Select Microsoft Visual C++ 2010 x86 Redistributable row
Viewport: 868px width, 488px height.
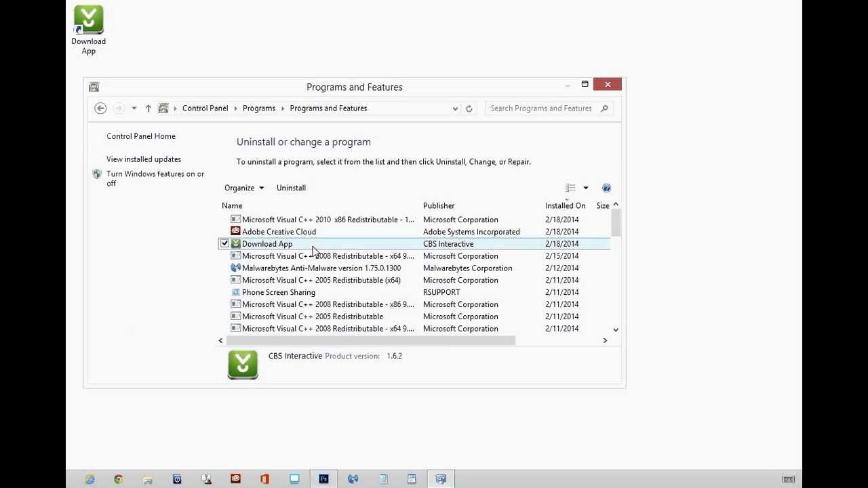(414, 220)
